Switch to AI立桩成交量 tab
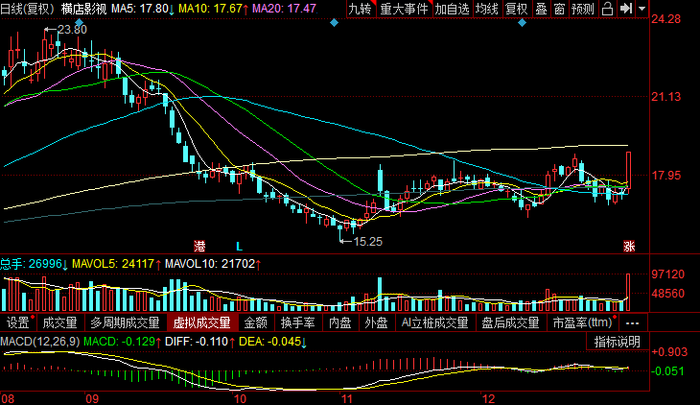 (x=434, y=322)
